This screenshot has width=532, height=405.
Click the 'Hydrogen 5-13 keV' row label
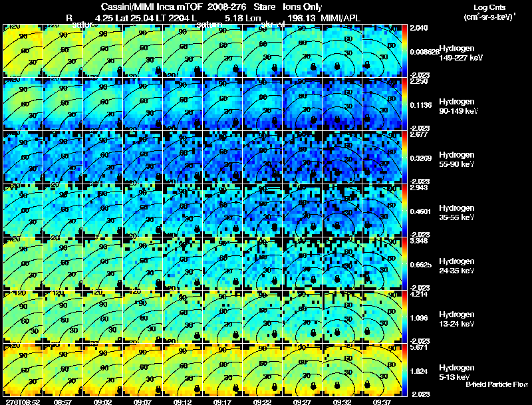click(x=457, y=372)
